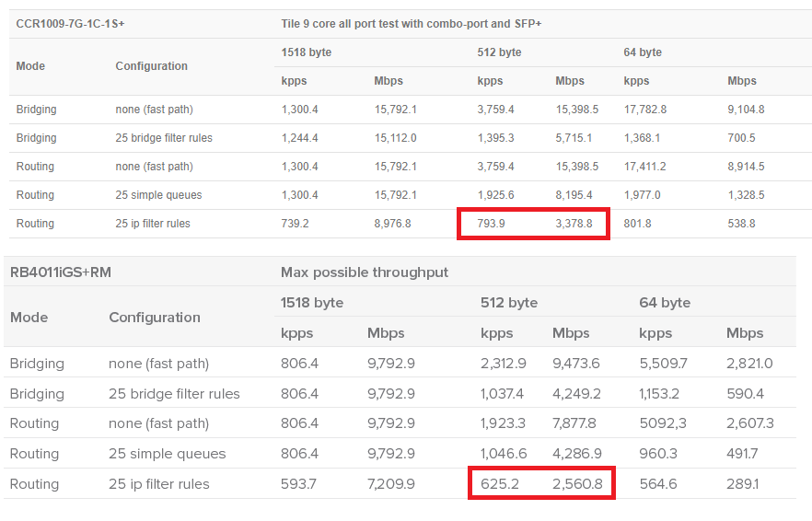Click CCR1009 value 739.2 kpps
Screen dimensions: 812x521
click(295, 223)
